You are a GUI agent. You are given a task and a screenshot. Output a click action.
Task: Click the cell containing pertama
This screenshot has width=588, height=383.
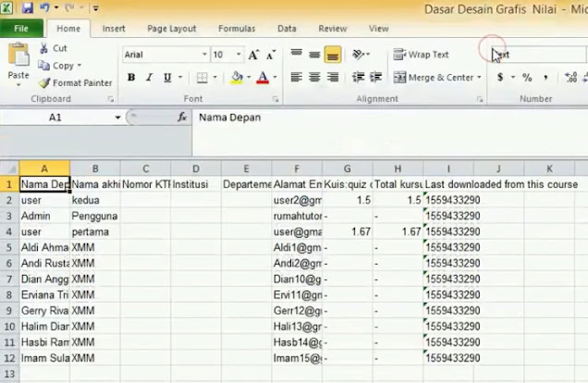tap(95, 232)
